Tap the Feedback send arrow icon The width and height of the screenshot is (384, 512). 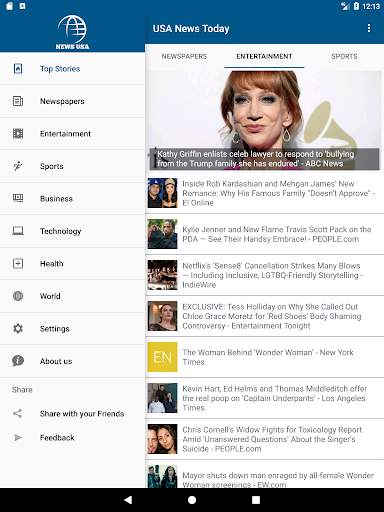[x=18, y=437]
